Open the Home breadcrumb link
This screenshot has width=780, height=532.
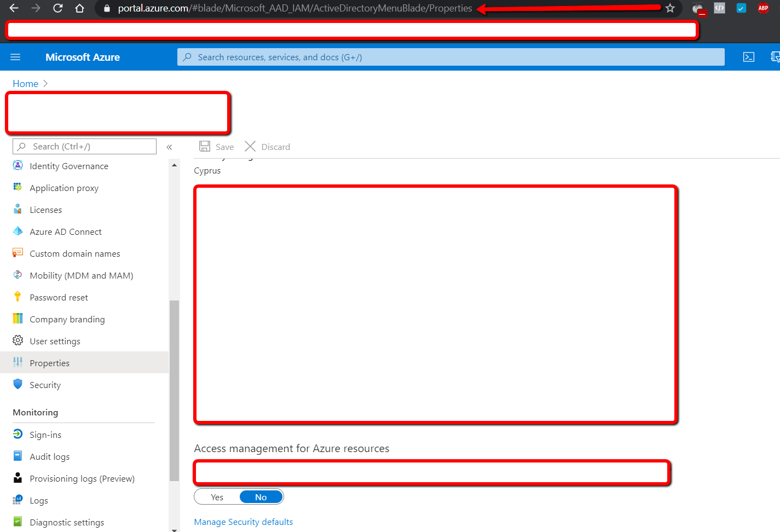[25, 84]
